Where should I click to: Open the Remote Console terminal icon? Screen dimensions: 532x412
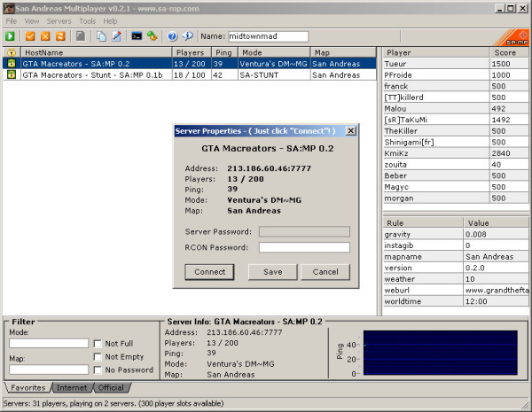click(137, 36)
